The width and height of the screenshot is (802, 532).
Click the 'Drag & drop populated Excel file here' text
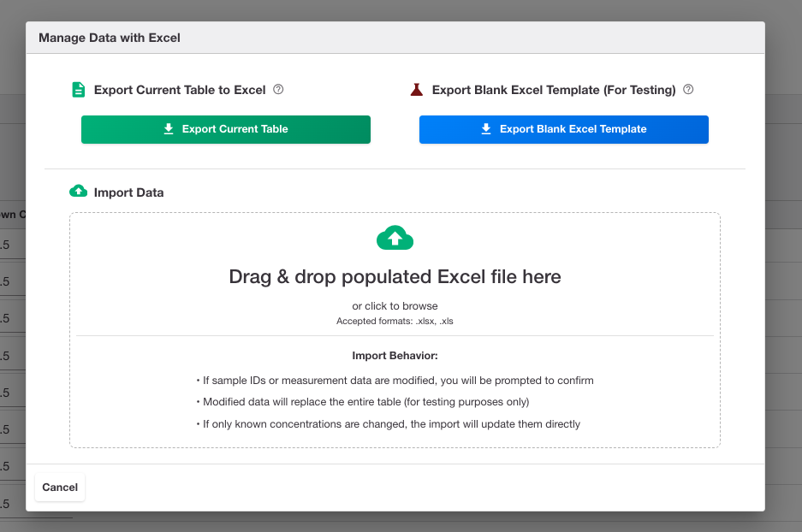(x=395, y=277)
